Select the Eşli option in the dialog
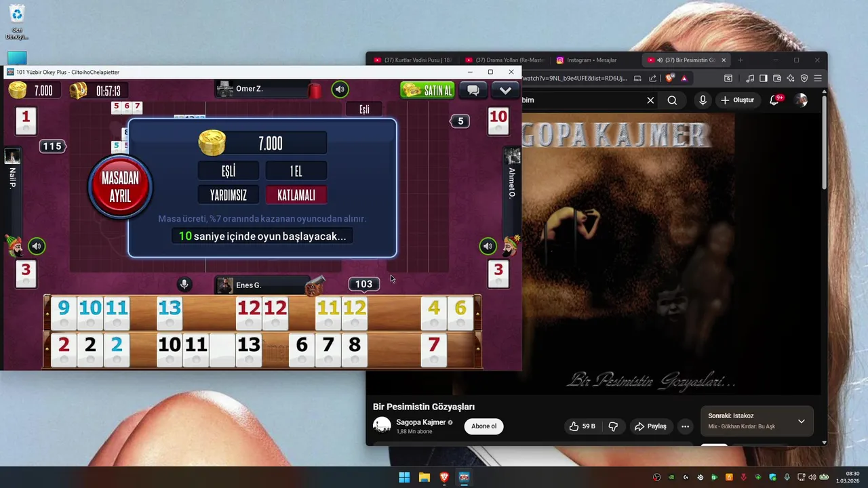 point(229,171)
